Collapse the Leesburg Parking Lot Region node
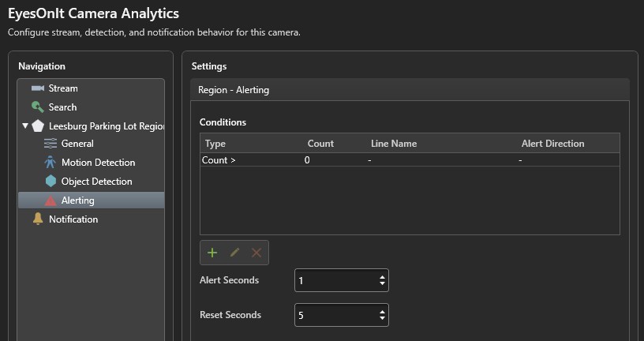 [25, 126]
